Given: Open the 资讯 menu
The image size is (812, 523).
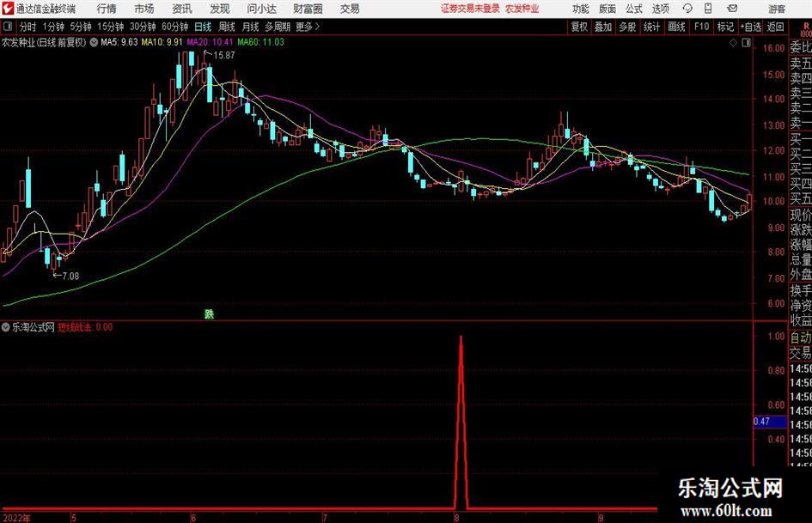Looking at the screenshot, I should point(182,9).
